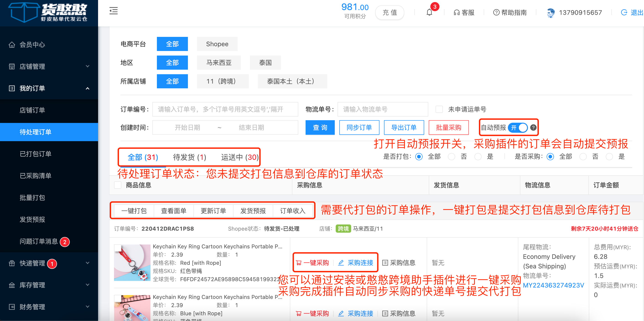Click the 开始日期 date field

(x=187, y=127)
